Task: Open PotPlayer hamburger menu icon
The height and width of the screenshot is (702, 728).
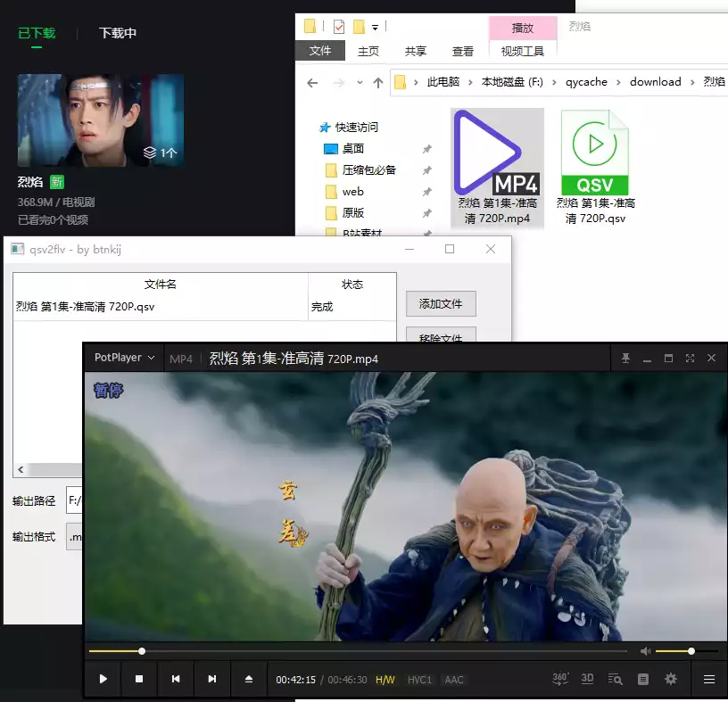Action: [709, 679]
